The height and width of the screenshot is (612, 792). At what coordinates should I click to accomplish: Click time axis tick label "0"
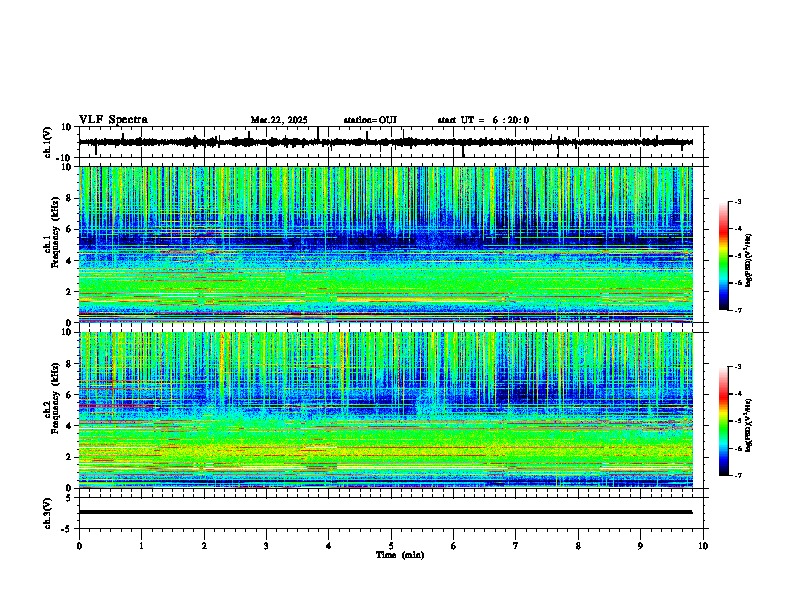tap(79, 546)
